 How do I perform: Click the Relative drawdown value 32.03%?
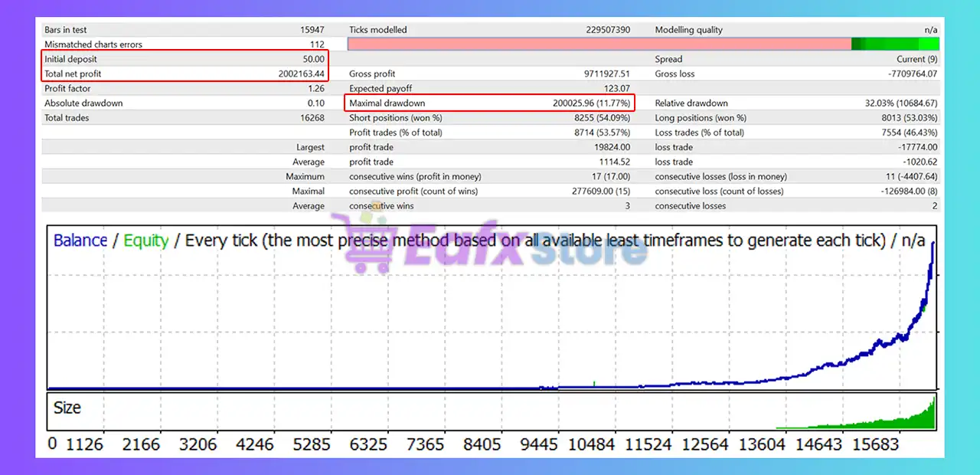click(901, 103)
